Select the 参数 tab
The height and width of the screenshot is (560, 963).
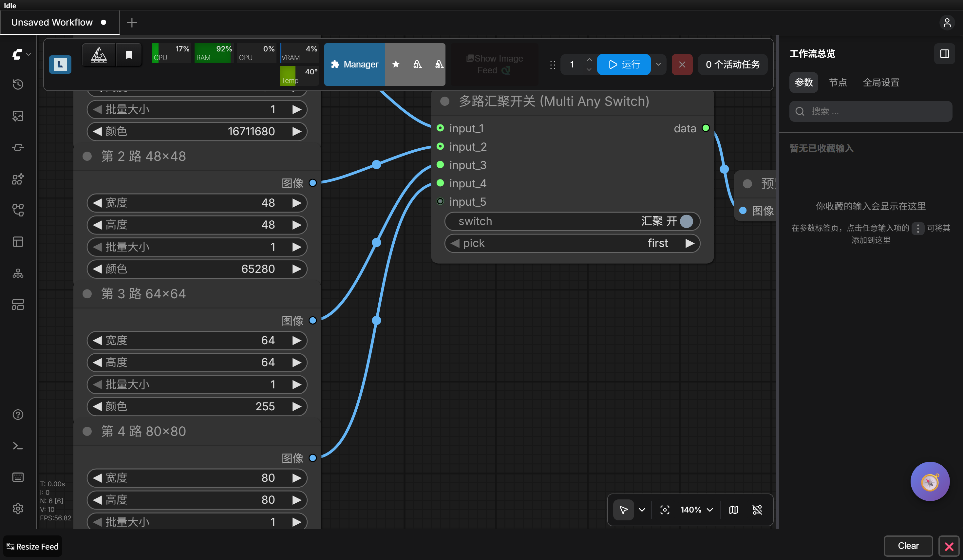[804, 82]
